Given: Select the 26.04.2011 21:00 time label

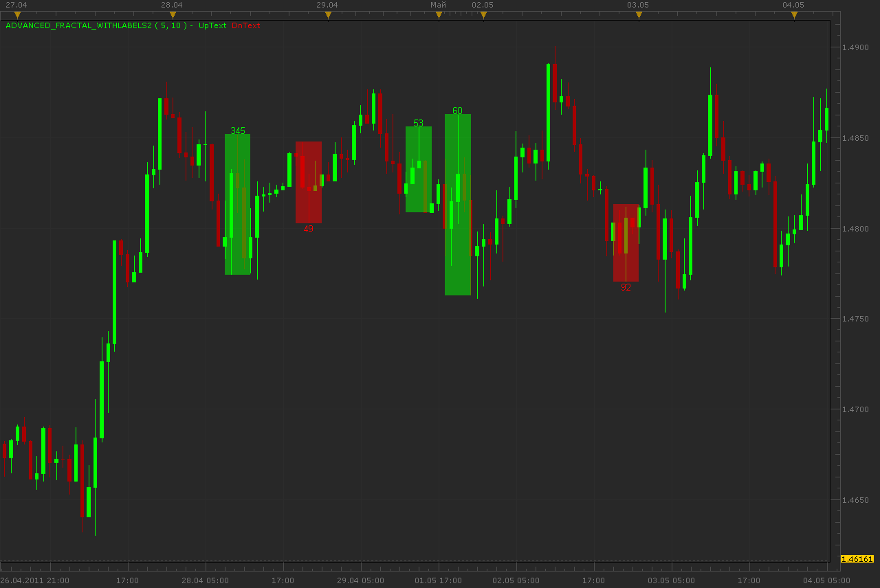Looking at the screenshot, I should click(34, 580).
